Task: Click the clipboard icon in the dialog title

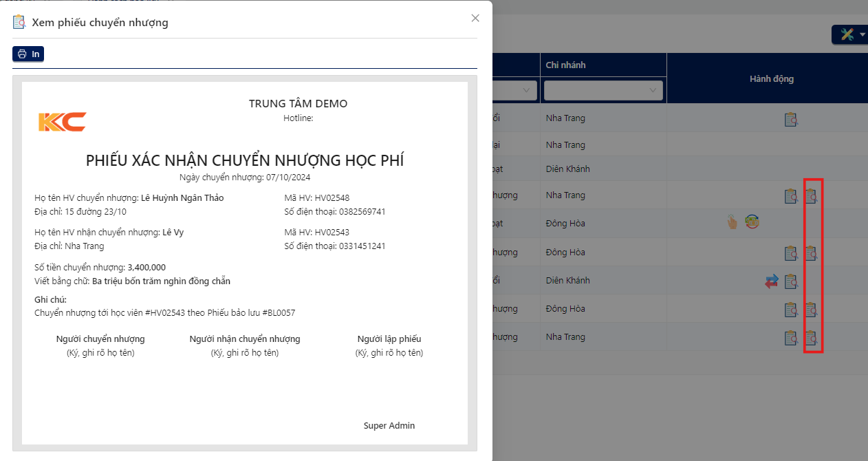Action: tap(19, 22)
